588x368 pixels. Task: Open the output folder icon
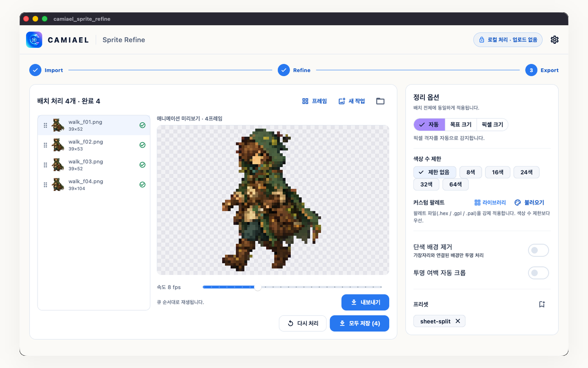pos(380,101)
